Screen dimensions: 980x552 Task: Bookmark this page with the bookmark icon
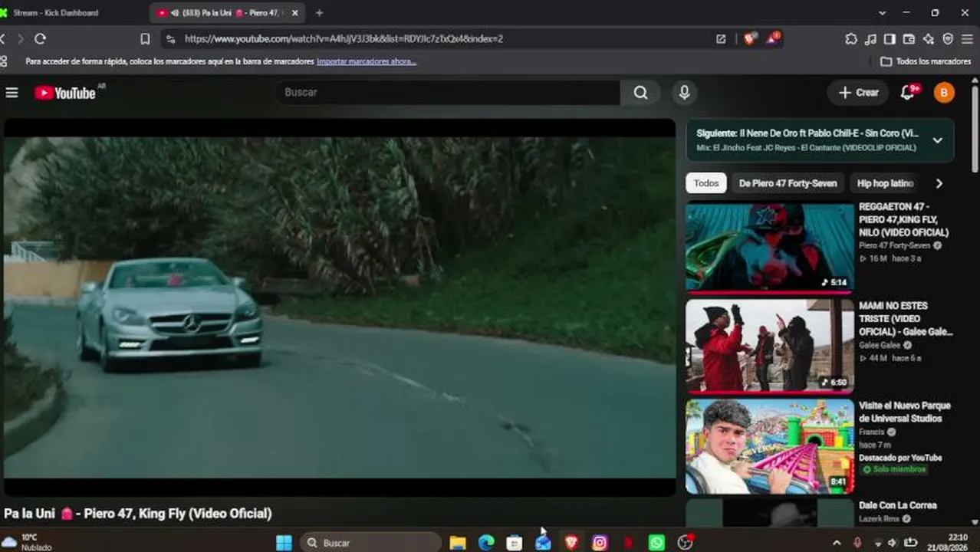(145, 38)
